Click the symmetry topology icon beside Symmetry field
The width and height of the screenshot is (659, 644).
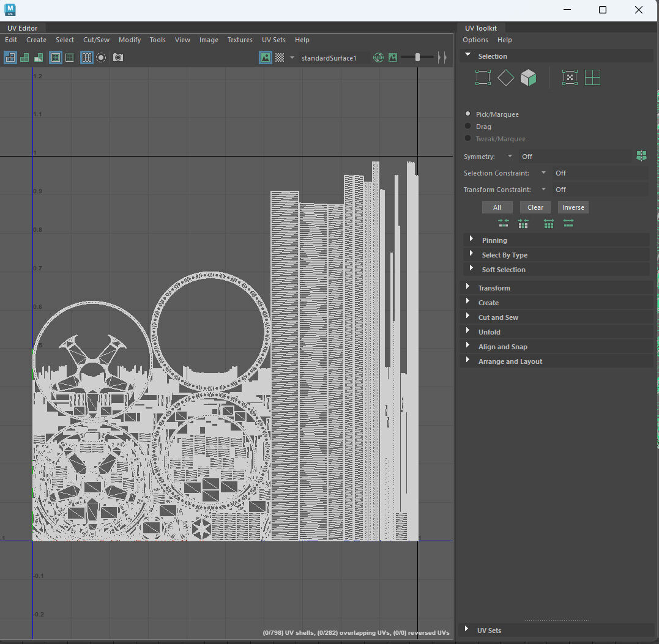coord(641,156)
